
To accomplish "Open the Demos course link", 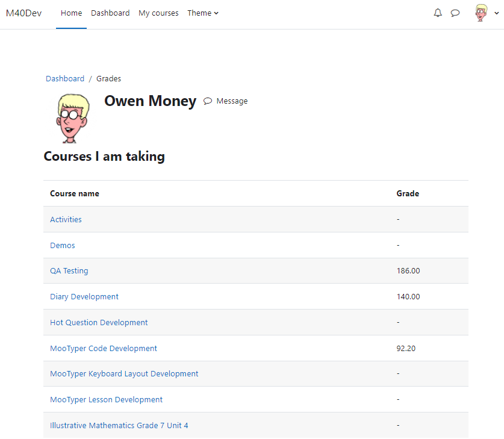I will (x=63, y=246).
